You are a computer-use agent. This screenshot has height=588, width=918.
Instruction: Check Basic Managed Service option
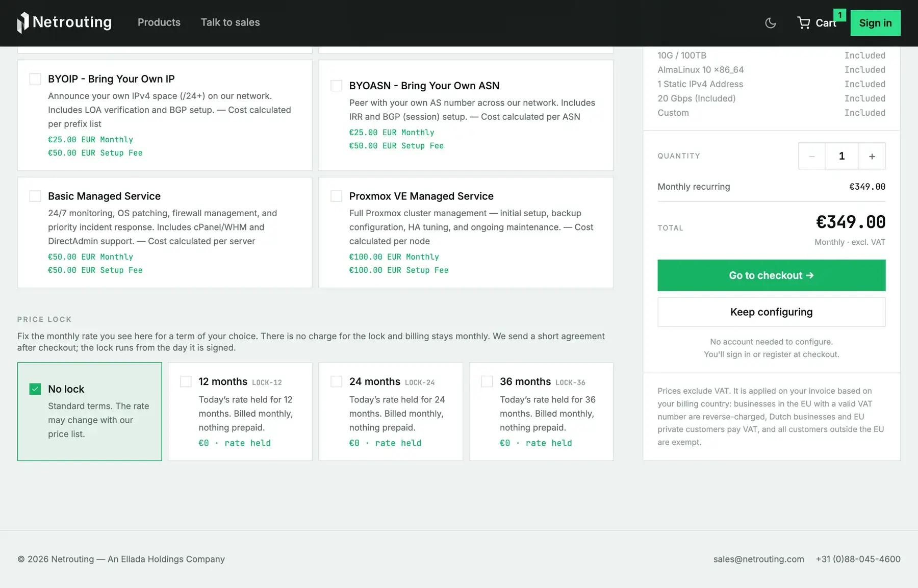pos(35,196)
